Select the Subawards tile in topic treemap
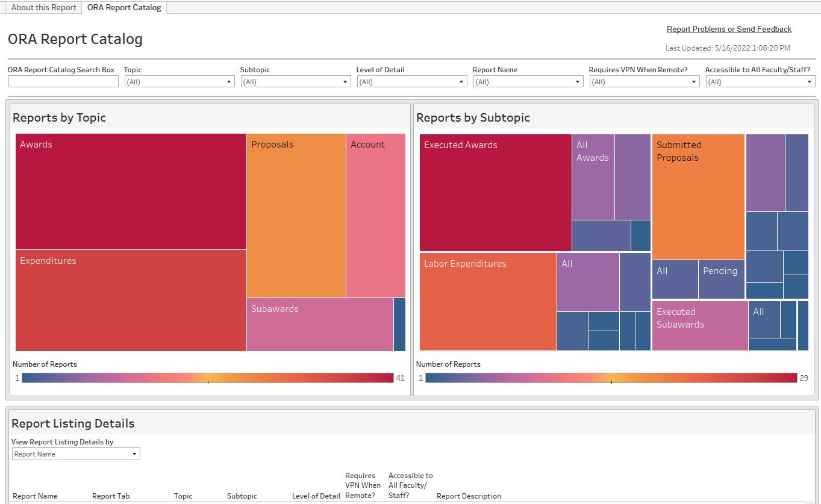This screenshot has width=821, height=504. tap(320, 325)
